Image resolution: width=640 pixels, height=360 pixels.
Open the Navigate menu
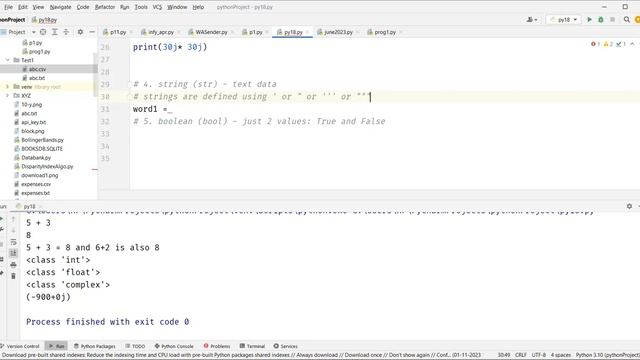(60, 7)
